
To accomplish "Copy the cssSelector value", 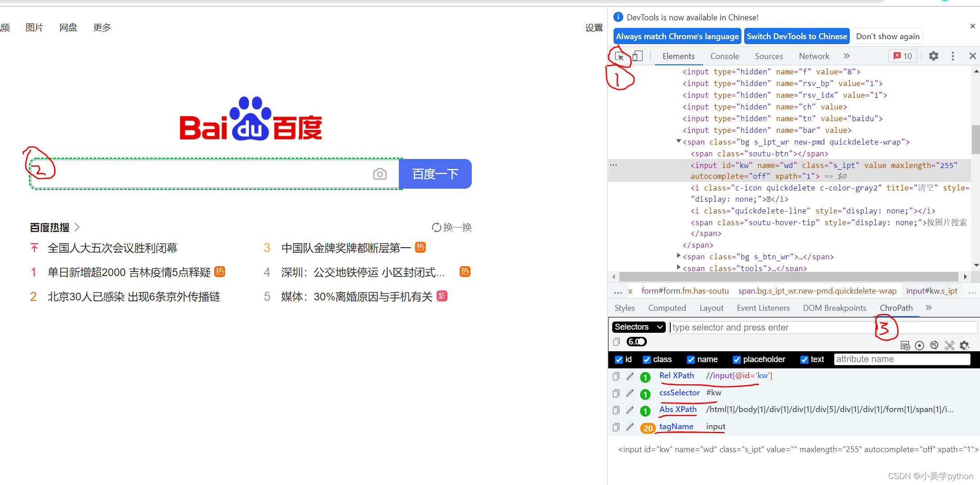I will pos(616,394).
